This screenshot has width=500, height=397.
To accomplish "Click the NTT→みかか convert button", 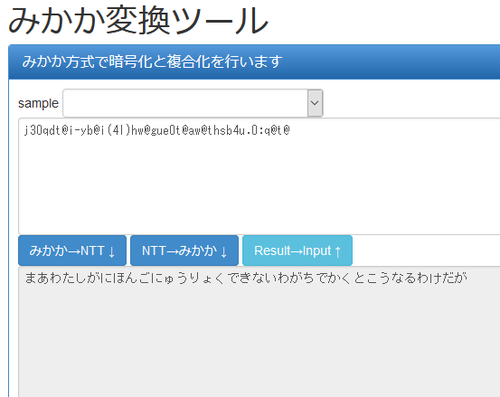I will (x=184, y=251).
